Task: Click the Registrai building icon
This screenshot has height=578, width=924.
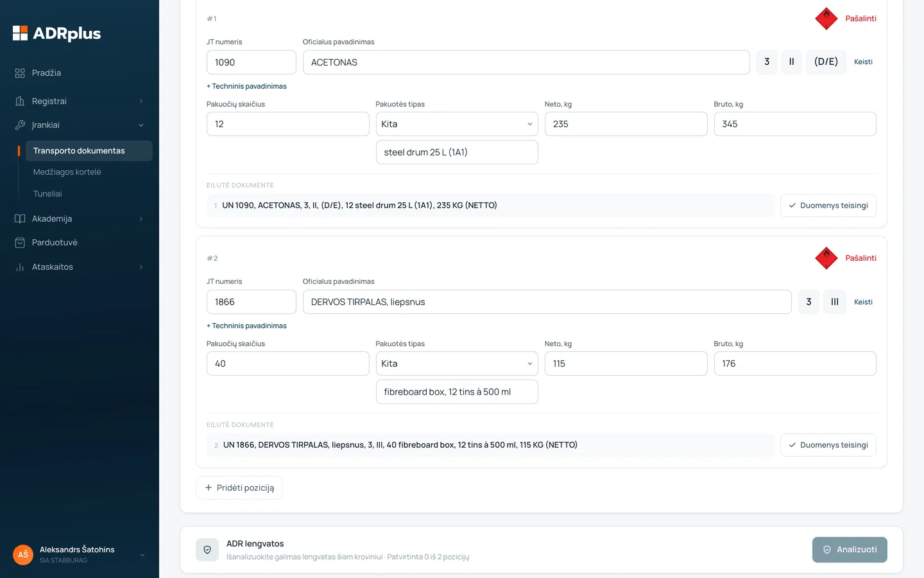Action: click(20, 101)
